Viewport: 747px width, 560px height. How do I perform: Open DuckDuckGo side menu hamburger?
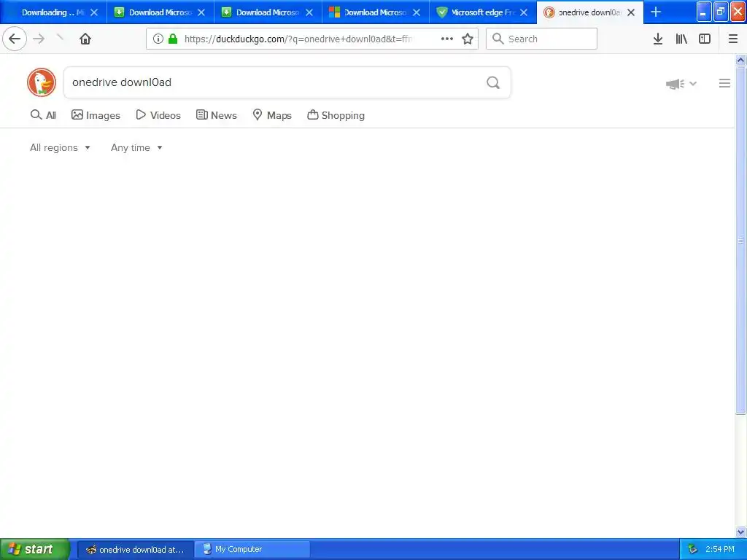[x=724, y=83]
